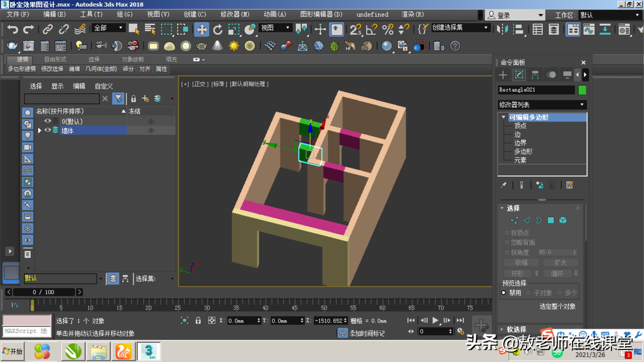Click the 收缩 button in selection rollout
Image resolution: width=644 pixels, height=362 pixels.
(x=521, y=262)
